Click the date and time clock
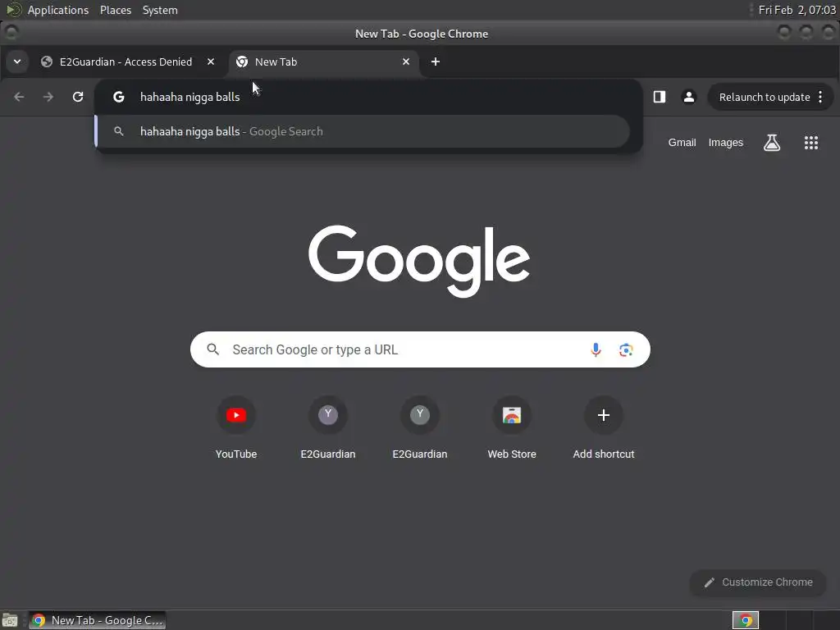 pyautogui.click(x=797, y=10)
